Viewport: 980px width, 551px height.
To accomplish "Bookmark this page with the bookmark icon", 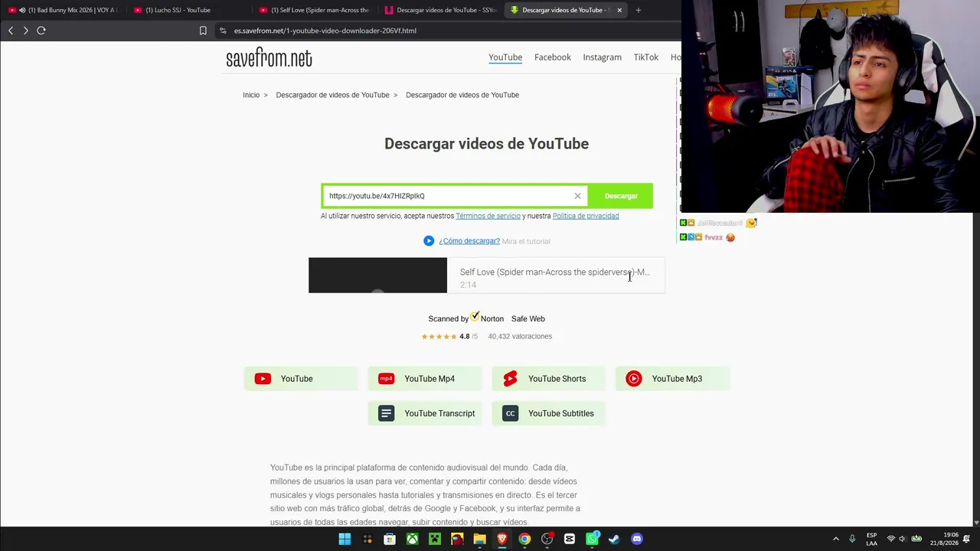I will click(x=203, y=31).
